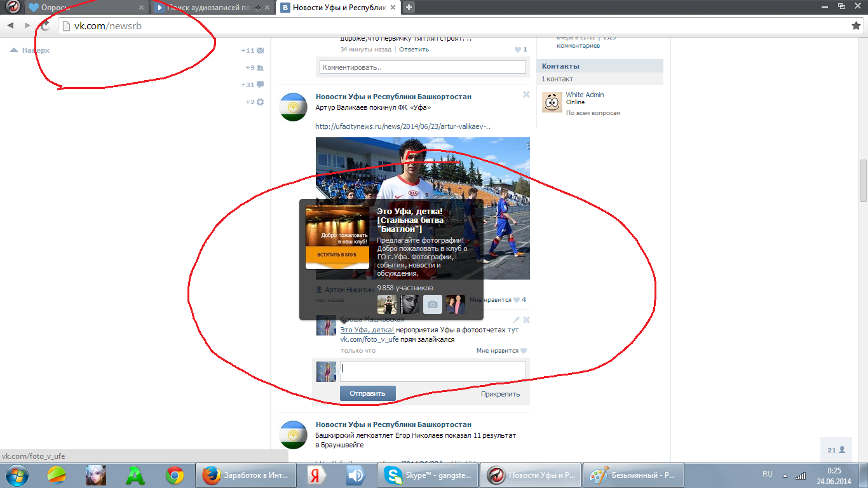Click комментариев link in right sidebar
This screenshot has width=868, height=488.
tap(578, 46)
